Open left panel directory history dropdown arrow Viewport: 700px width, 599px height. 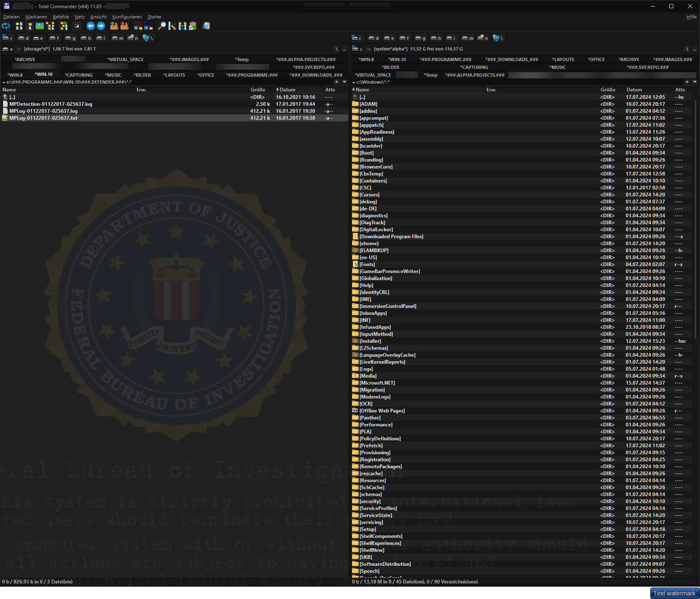[x=344, y=82]
